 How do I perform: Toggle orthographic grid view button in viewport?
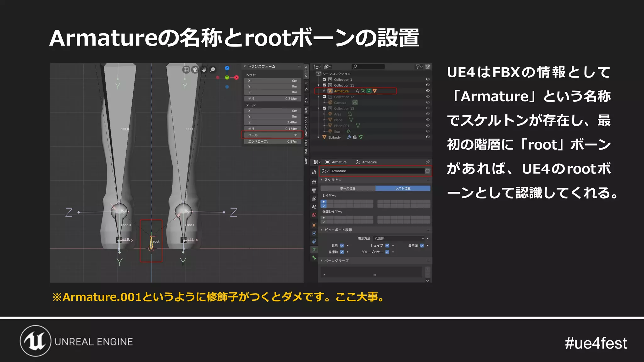point(186,69)
